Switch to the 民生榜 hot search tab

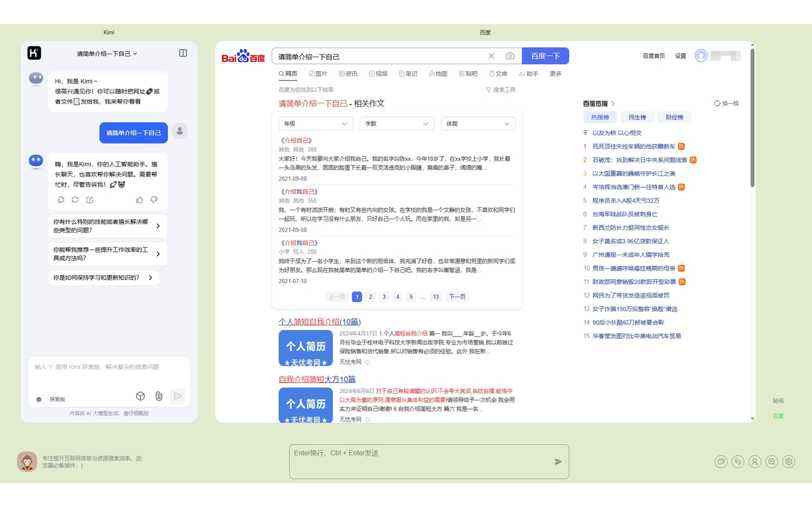click(637, 117)
